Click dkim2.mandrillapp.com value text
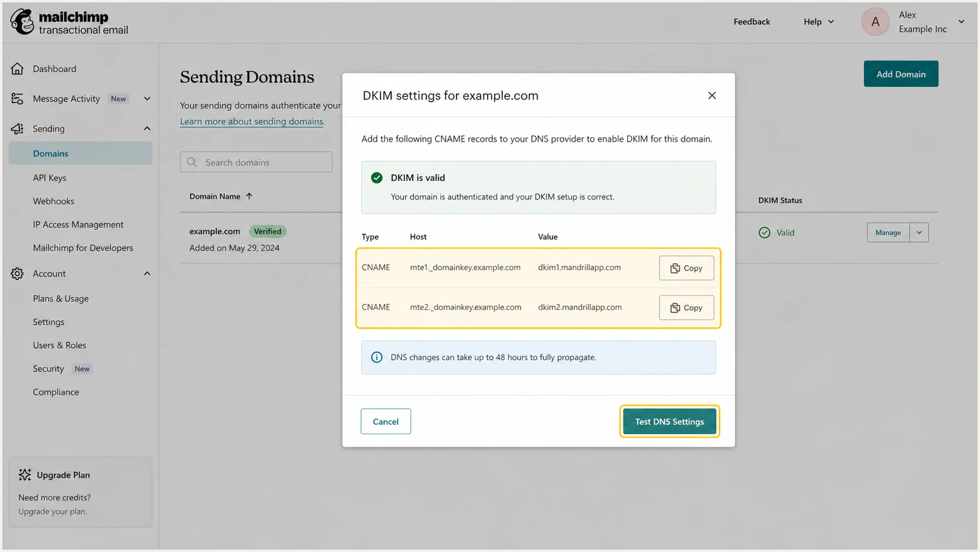Viewport: 980px width, 552px height. click(580, 307)
